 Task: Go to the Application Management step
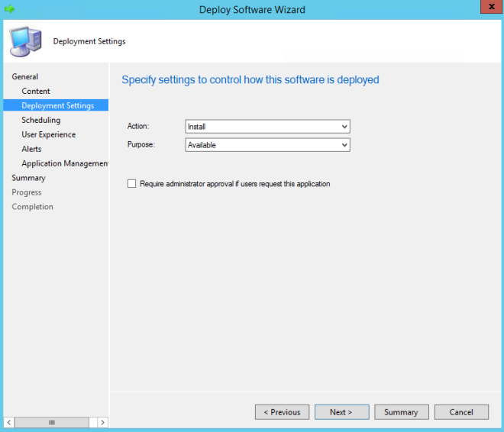click(x=65, y=163)
